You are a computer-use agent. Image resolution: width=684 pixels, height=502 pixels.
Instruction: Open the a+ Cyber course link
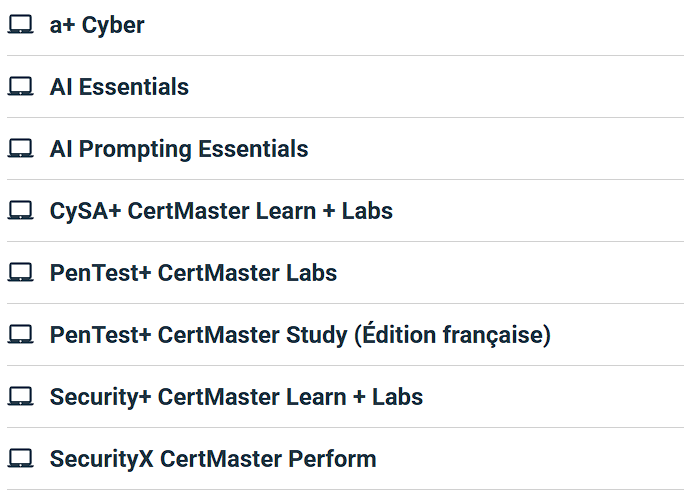tap(97, 25)
